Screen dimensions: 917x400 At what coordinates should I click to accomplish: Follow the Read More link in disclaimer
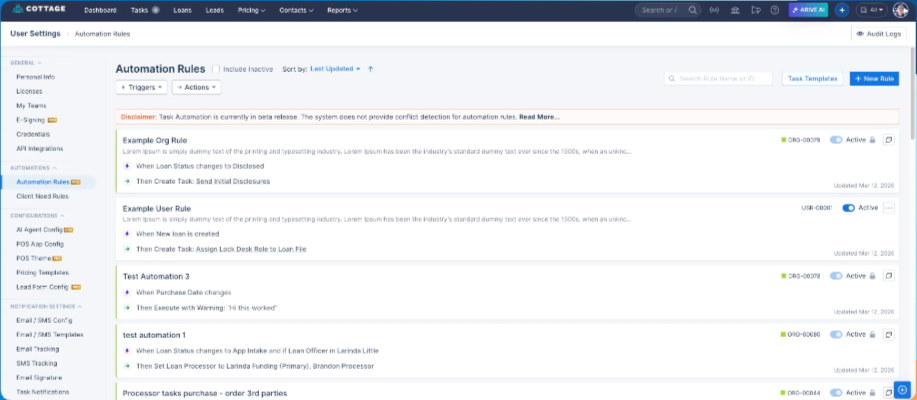click(539, 117)
